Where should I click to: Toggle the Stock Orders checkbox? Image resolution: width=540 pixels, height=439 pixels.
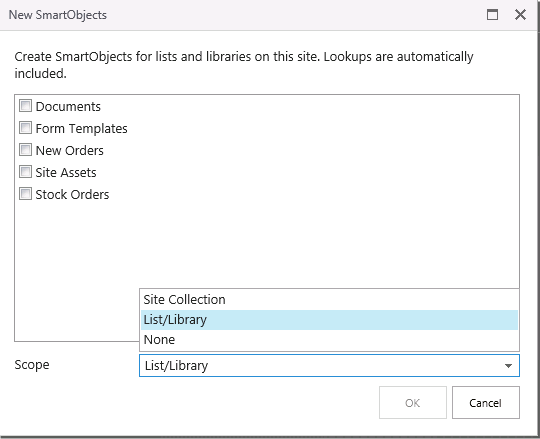[x=25, y=194]
